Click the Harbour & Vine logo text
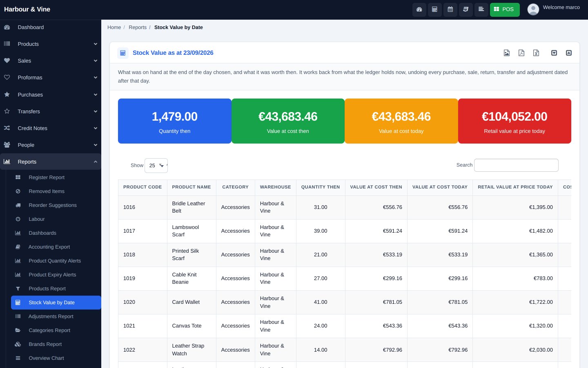This screenshot has height=368, width=588. point(27,9)
